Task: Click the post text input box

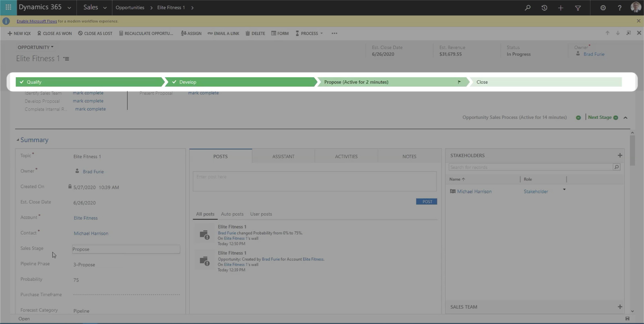Action: tap(315, 181)
